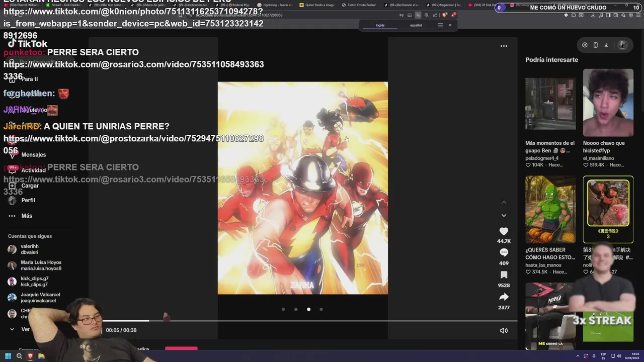Go to next video with down chevron
This screenshot has height=362, width=644.
point(504,215)
